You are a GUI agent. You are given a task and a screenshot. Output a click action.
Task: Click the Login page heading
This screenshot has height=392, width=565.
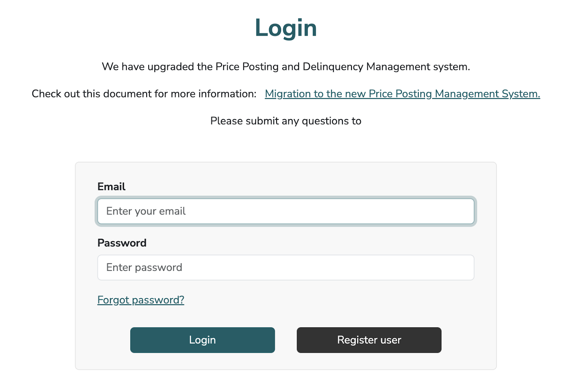pos(286,28)
